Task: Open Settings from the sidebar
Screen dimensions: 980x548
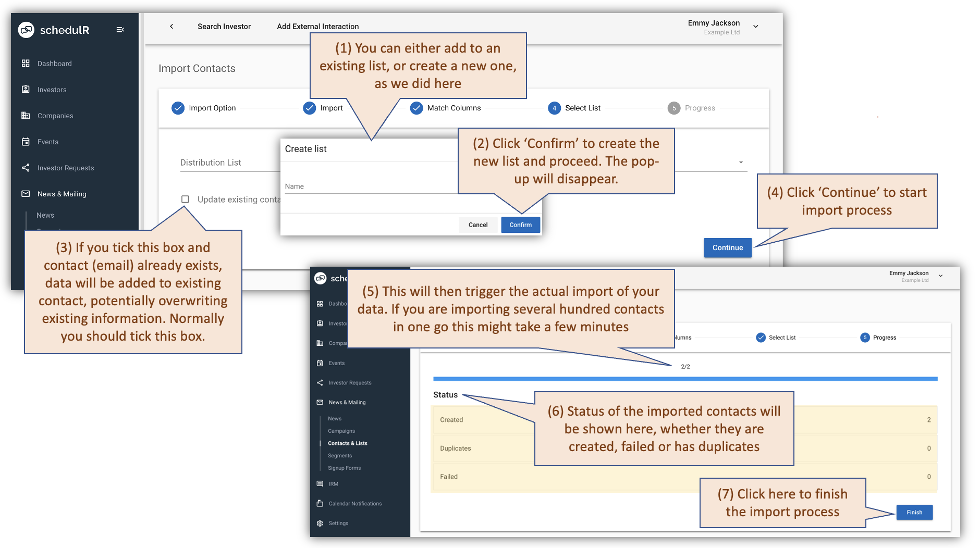Action: [x=338, y=523]
